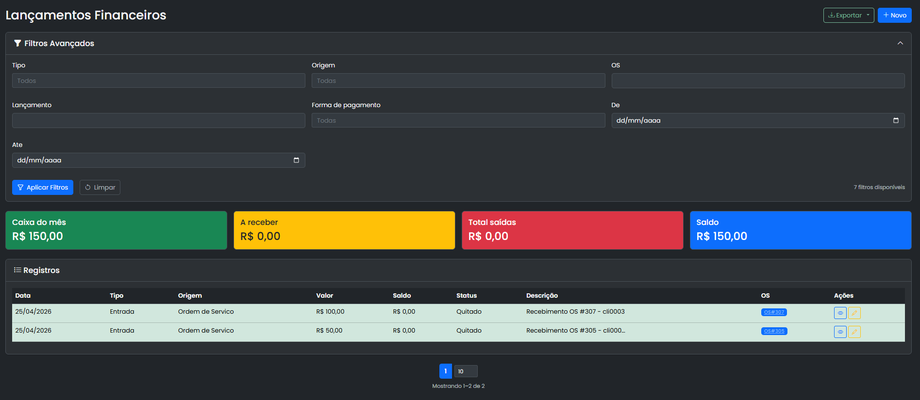Focus the Lançamento filter input

158,121
